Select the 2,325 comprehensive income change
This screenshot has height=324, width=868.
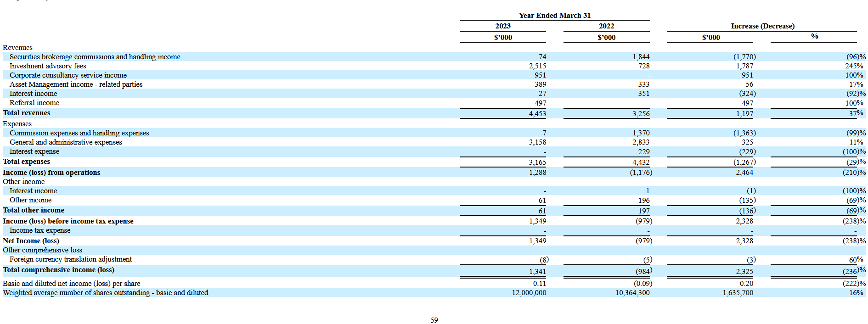(744, 272)
